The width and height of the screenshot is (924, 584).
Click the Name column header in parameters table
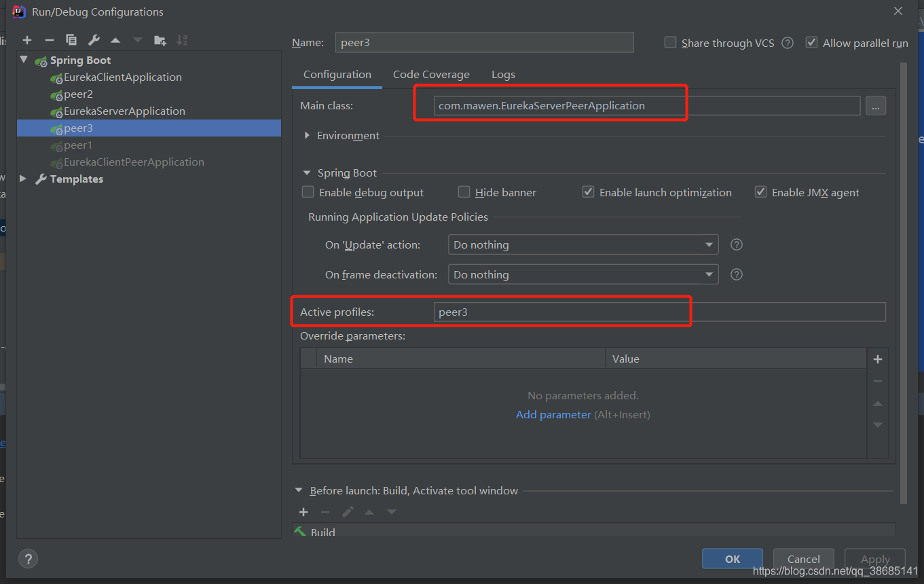click(x=461, y=359)
